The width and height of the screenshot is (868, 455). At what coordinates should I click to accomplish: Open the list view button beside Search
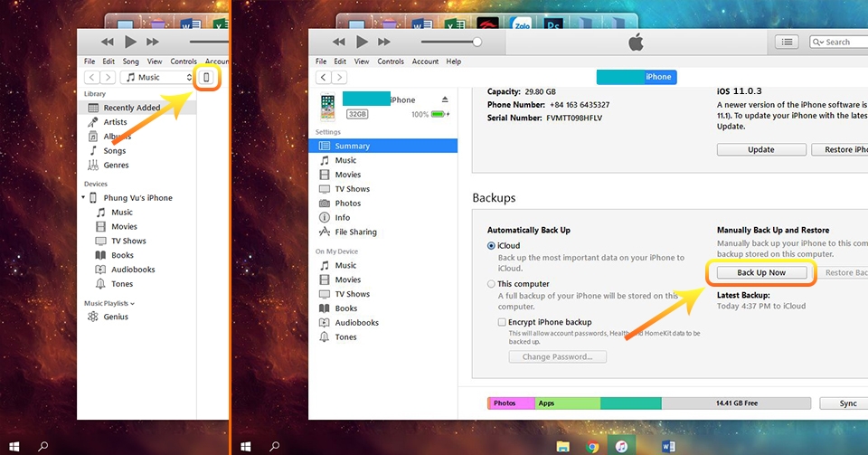point(787,42)
